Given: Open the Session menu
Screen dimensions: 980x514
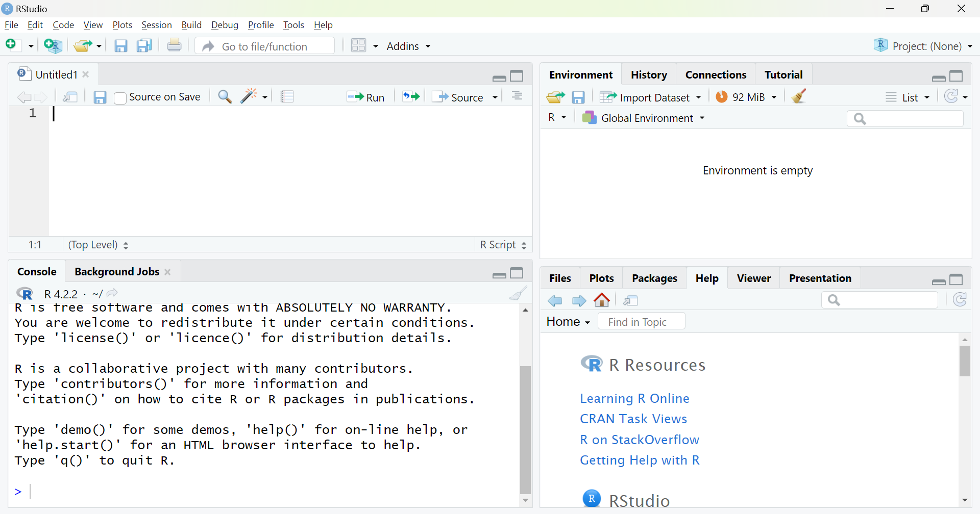Looking at the screenshot, I should [156, 25].
